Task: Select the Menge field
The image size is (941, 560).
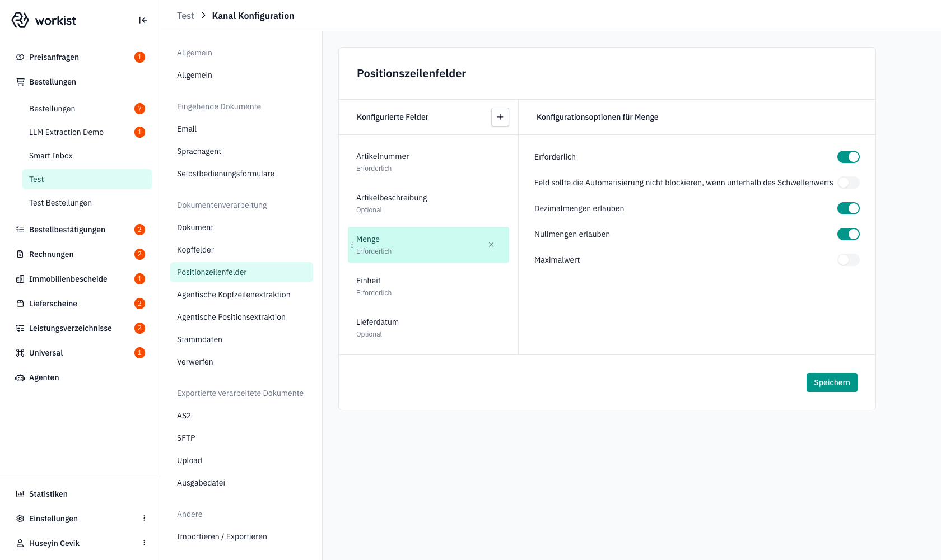Action: coord(428,245)
